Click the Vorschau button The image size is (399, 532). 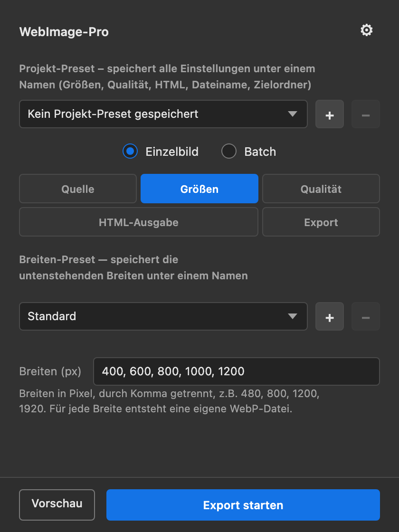coord(57,504)
